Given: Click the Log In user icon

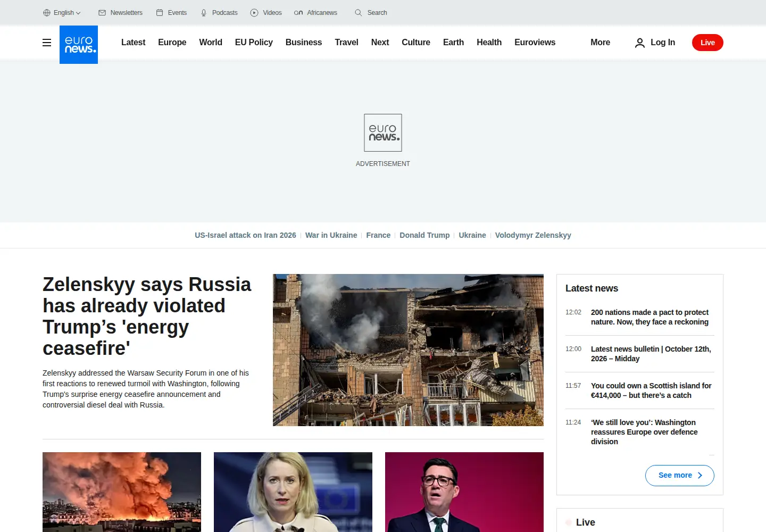Looking at the screenshot, I should tap(640, 43).
